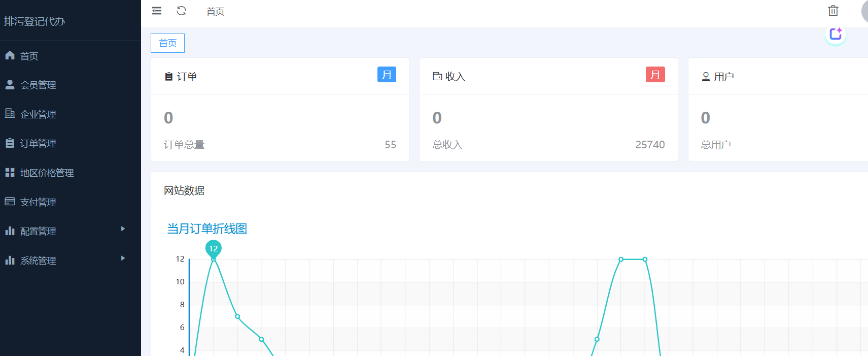Open 配置管理 menu in sidebar
Image resolution: width=868 pixels, height=356 pixels.
click(38, 232)
